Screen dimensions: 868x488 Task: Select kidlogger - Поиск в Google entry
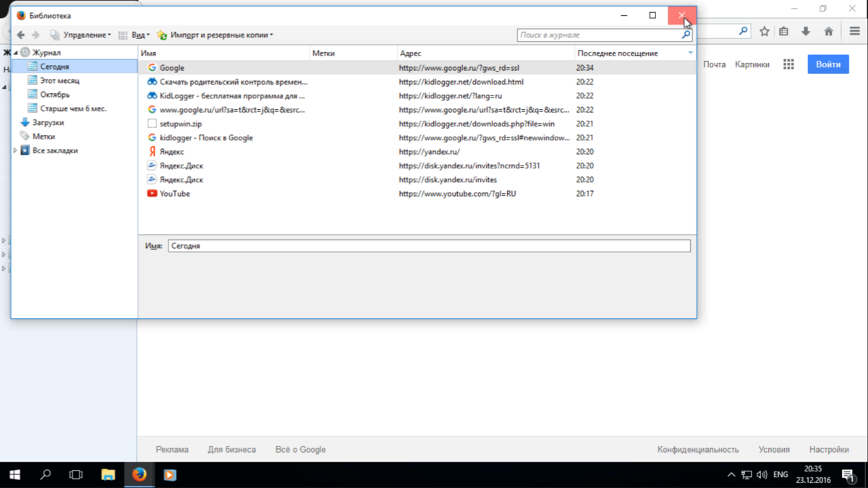point(417,137)
